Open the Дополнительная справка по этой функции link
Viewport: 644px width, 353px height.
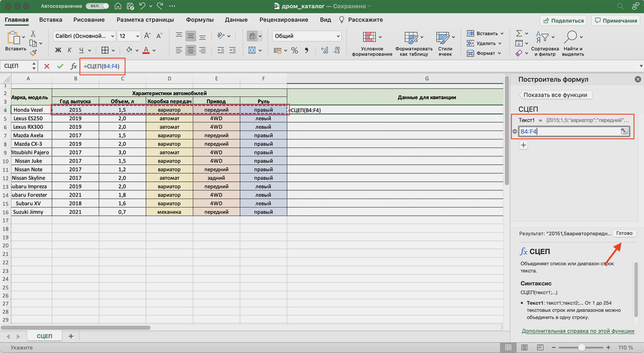pyautogui.click(x=578, y=331)
